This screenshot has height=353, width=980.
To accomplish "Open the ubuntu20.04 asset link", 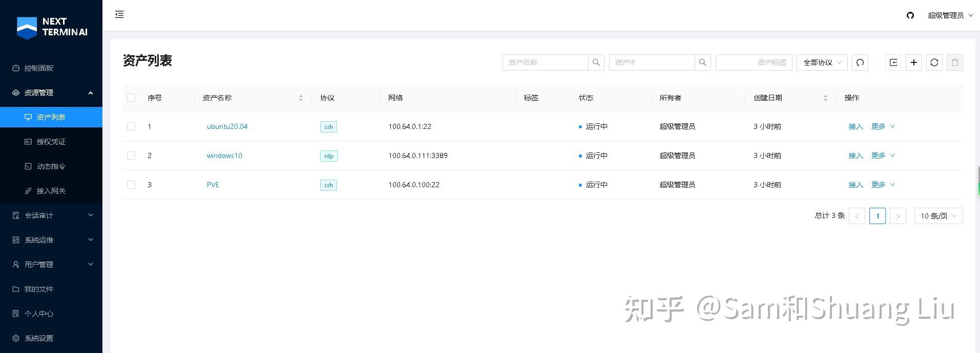I will coord(227,126).
